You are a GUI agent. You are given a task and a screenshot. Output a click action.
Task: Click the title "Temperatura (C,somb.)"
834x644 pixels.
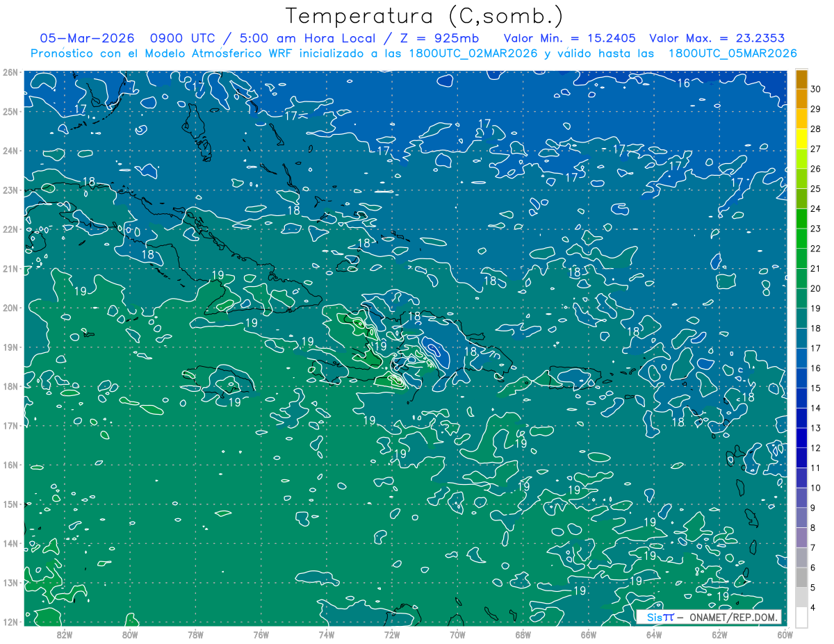tap(425, 16)
